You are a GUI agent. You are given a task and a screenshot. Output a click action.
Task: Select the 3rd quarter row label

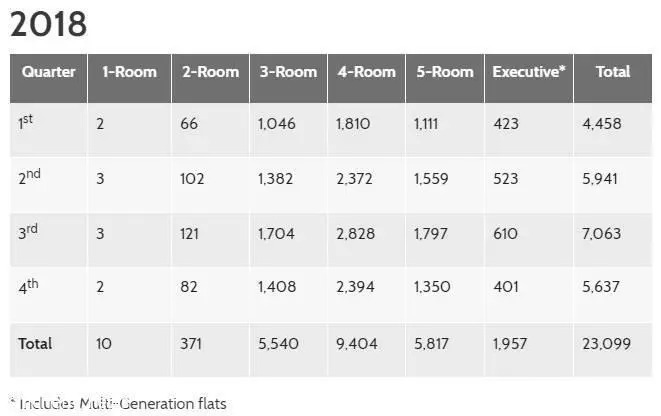click(28, 232)
